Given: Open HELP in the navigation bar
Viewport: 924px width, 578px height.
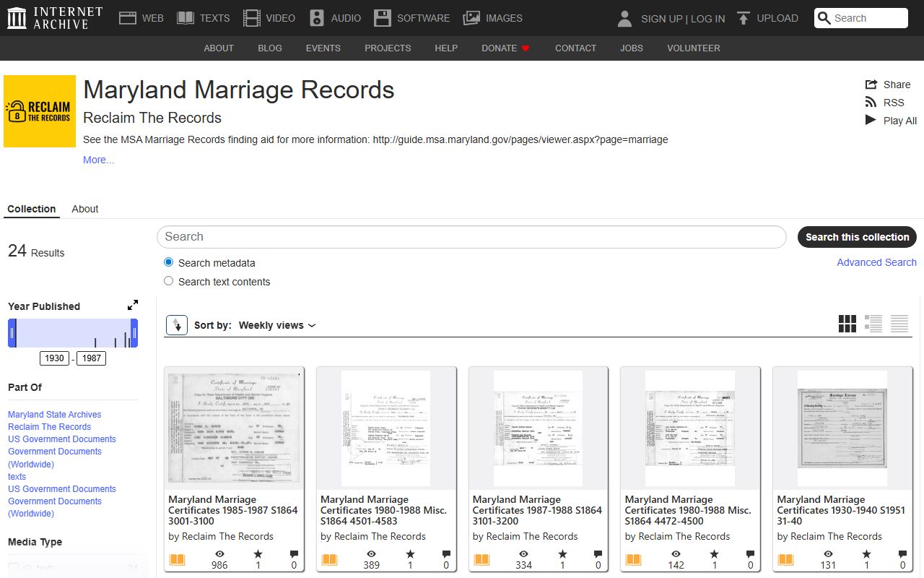Looking at the screenshot, I should pyautogui.click(x=446, y=48).
